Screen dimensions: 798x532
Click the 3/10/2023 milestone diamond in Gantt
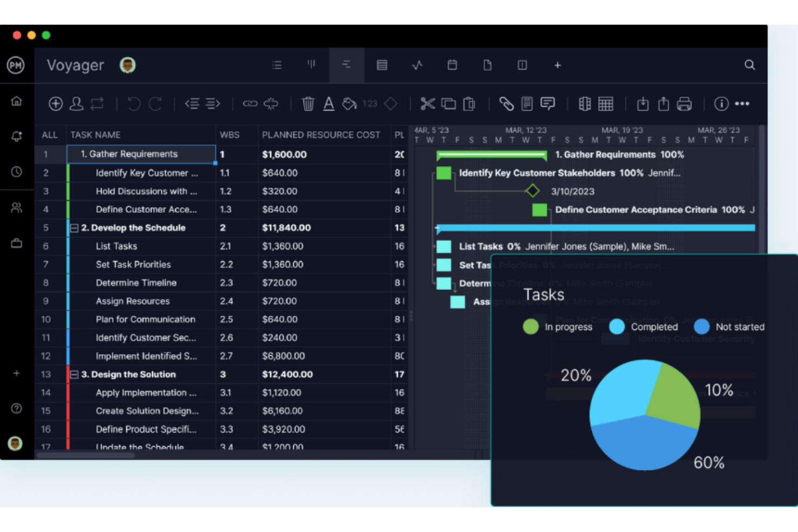click(533, 191)
